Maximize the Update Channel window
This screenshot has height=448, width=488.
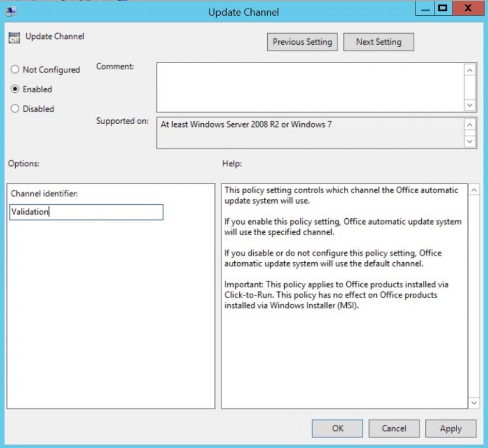pyautogui.click(x=443, y=8)
